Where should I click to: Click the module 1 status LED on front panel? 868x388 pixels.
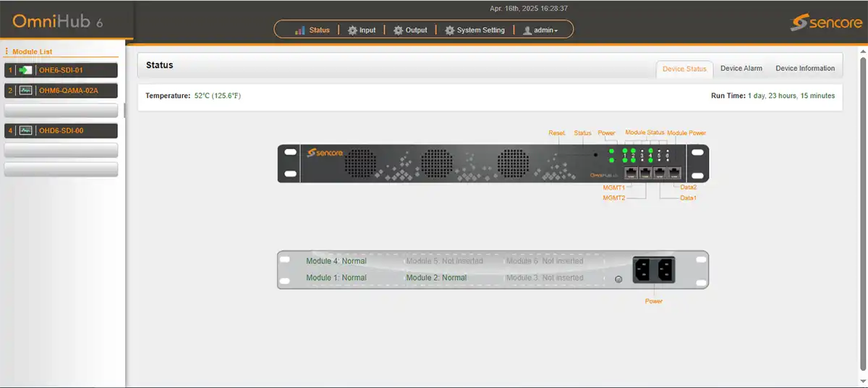point(625,151)
